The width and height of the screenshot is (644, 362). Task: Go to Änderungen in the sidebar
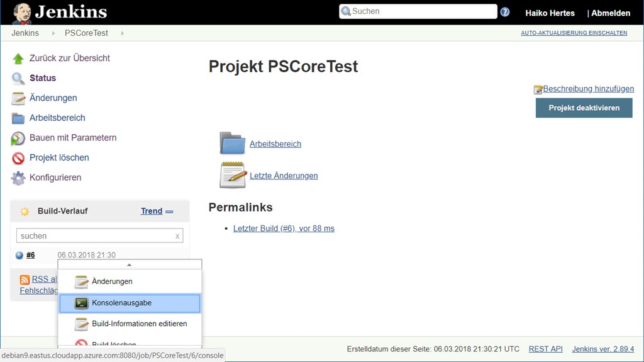(x=53, y=98)
